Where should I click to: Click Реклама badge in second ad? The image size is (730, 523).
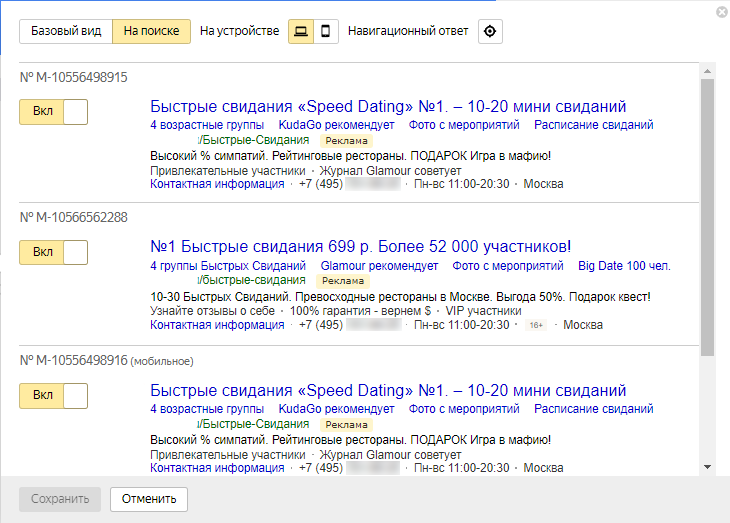[x=343, y=281]
